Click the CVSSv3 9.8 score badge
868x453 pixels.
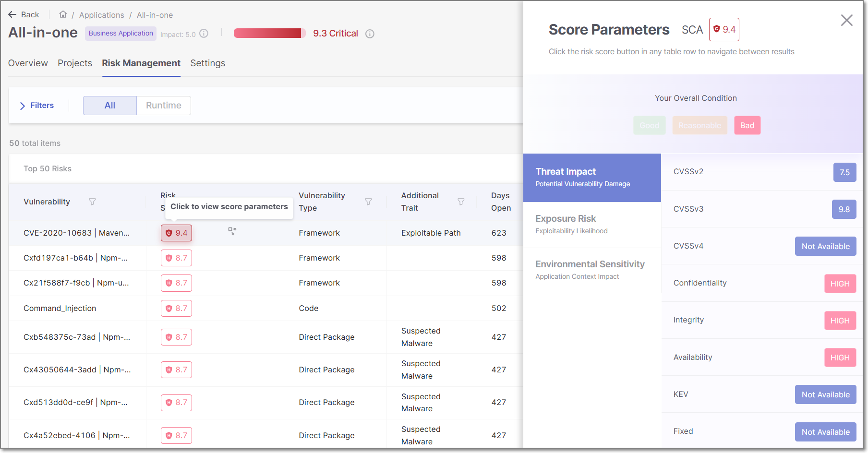tap(844, 209)
